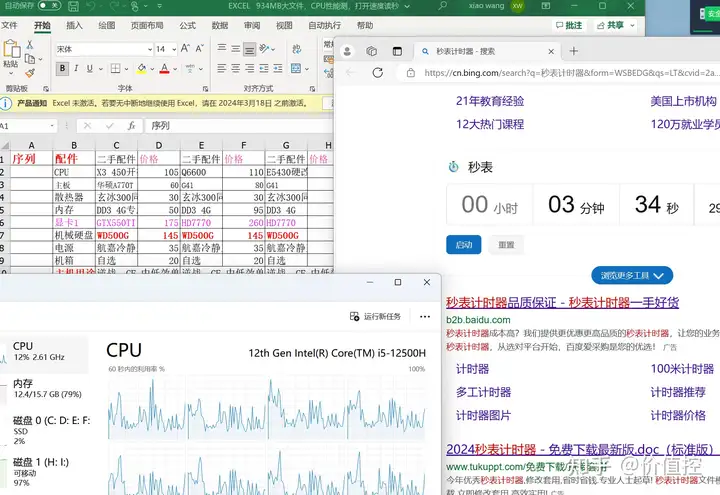Click the Orientation angle-text icon in Excel
The width and height of the screenshot is (720, 495).
click(264, 48)
